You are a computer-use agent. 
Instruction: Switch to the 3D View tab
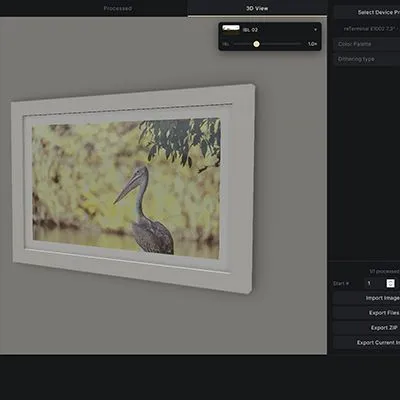257,8
